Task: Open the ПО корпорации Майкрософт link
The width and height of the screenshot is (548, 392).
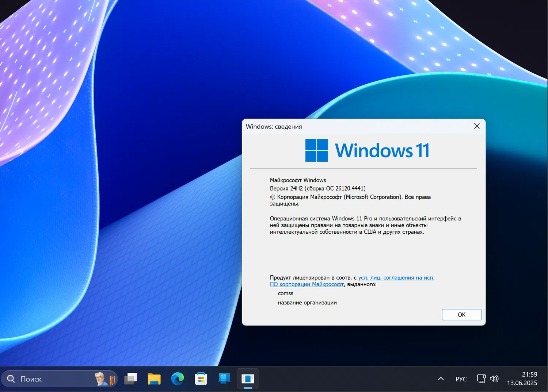Action: (307, 284)
